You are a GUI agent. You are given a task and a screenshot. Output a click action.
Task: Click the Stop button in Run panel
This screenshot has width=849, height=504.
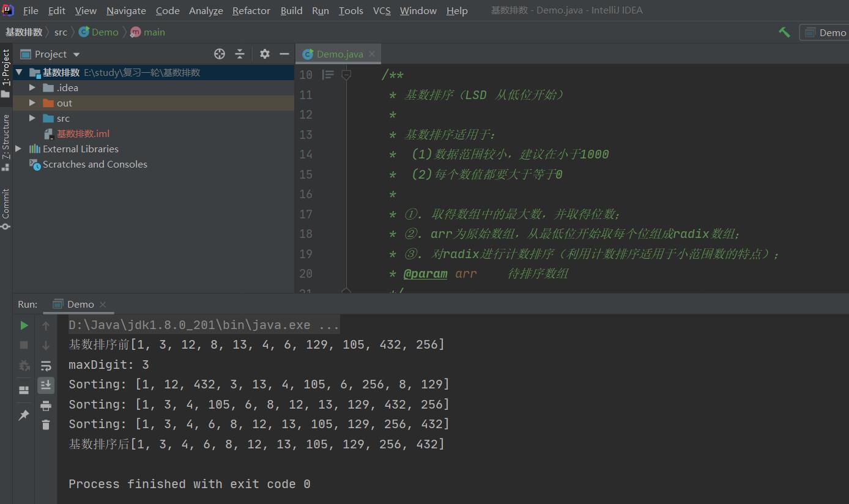tap(24, 345)
